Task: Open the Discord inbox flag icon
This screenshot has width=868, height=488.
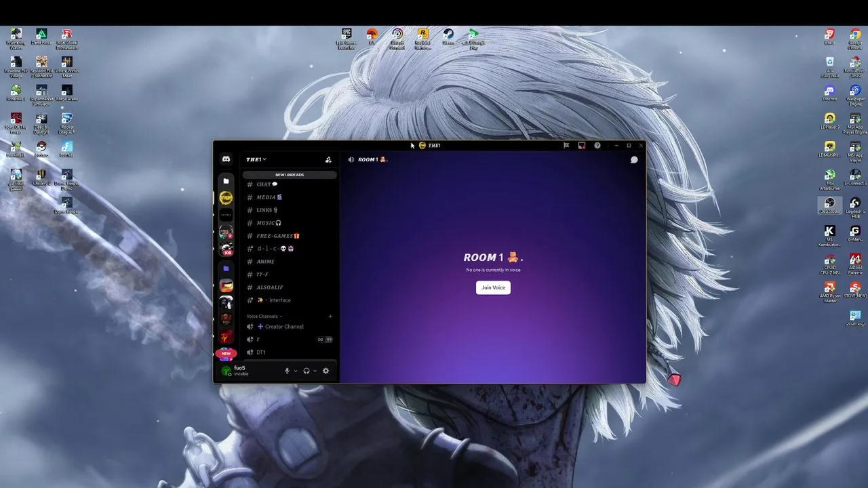Action: (x=566, y=145)
